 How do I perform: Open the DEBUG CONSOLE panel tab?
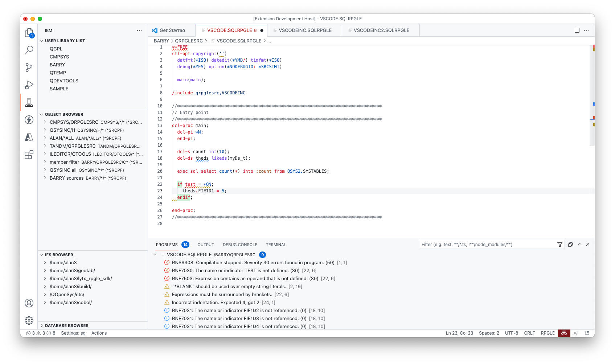(x=240, y=245)
